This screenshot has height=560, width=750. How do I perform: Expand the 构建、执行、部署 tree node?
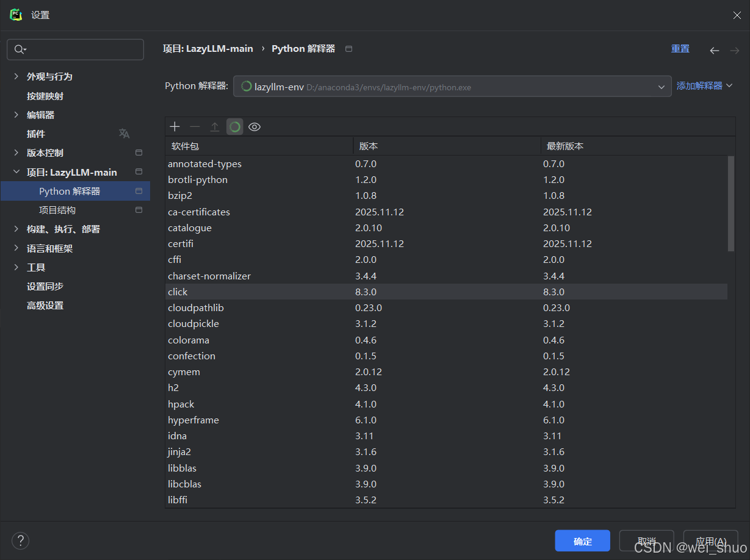pyautogui.click(x=16, y=229)
